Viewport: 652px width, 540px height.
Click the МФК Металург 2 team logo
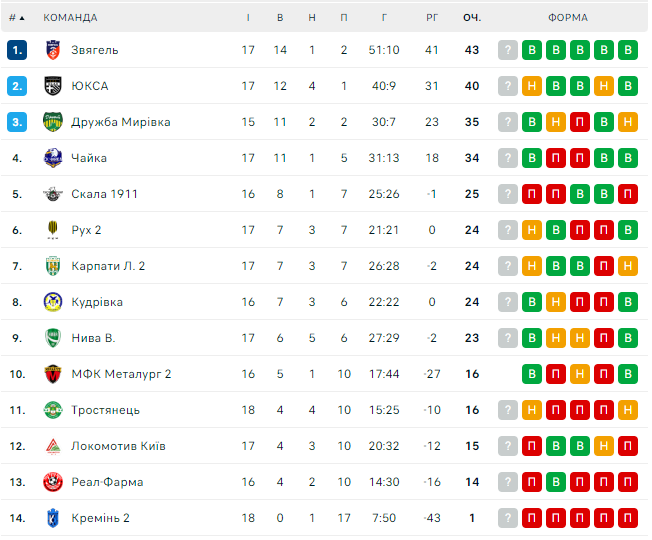click(x=53, y=374)
